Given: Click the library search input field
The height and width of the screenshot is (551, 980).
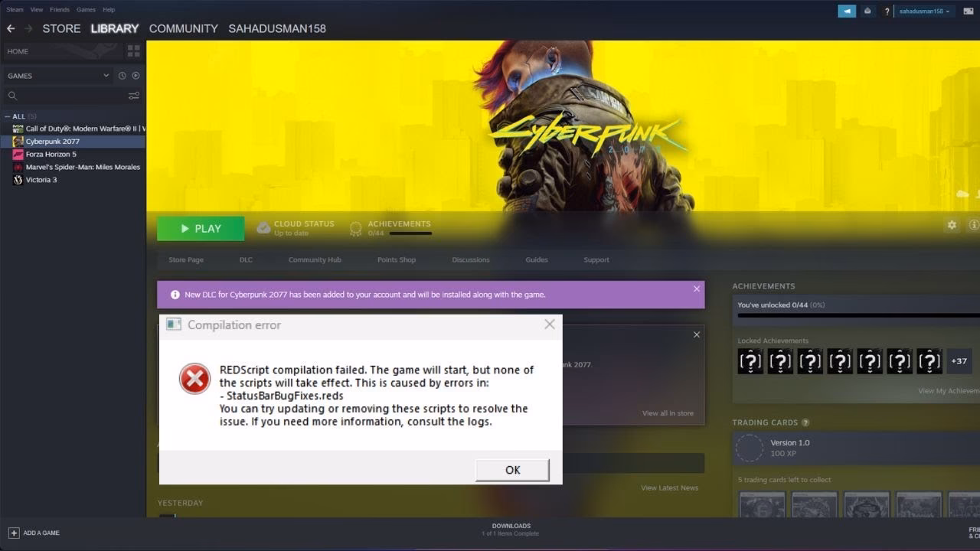Looking at the screenshot, I should click(73, 96).
